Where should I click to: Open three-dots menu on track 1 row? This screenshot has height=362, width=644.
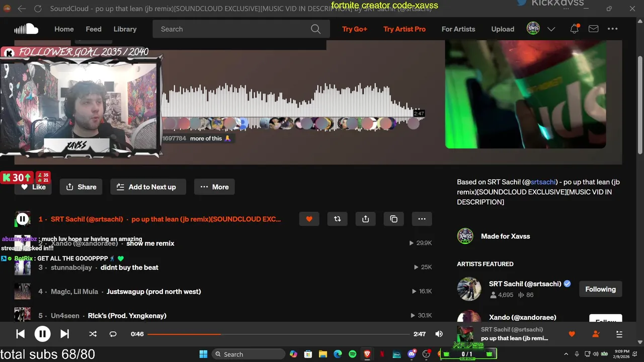click(x=422, y=219)
